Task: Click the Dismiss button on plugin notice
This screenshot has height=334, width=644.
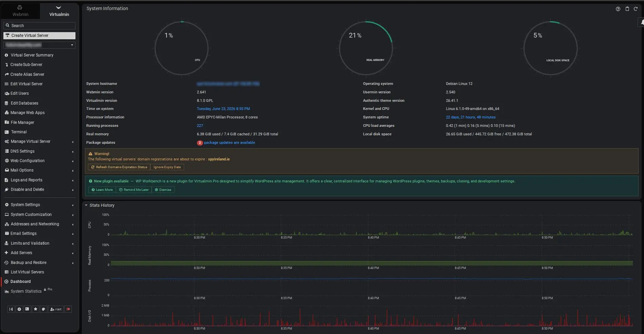Action: 163,190
